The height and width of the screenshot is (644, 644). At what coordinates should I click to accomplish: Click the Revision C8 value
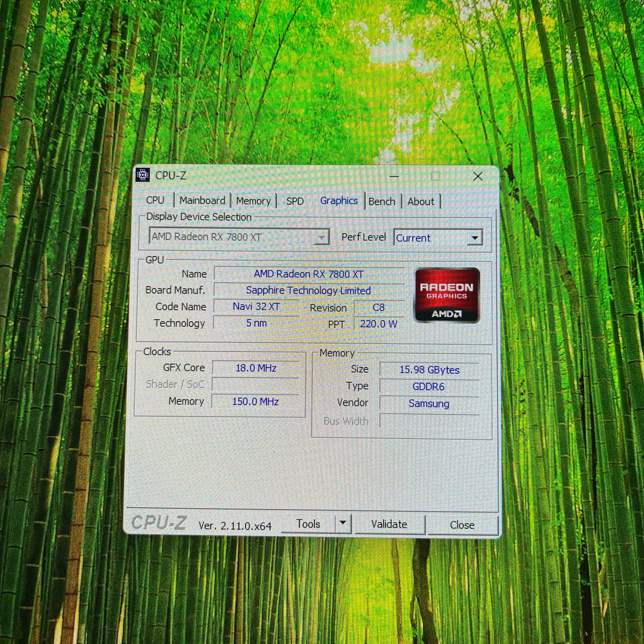(379, 307)
